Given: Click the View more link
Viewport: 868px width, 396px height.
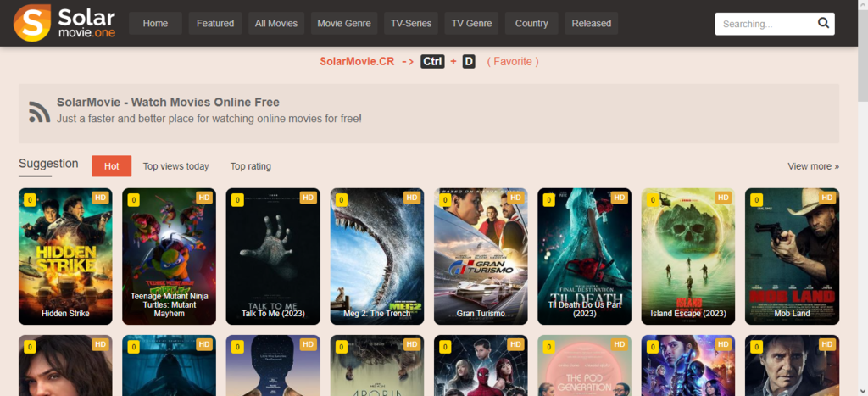Looking at the screenshot, I should click(813, 166).
